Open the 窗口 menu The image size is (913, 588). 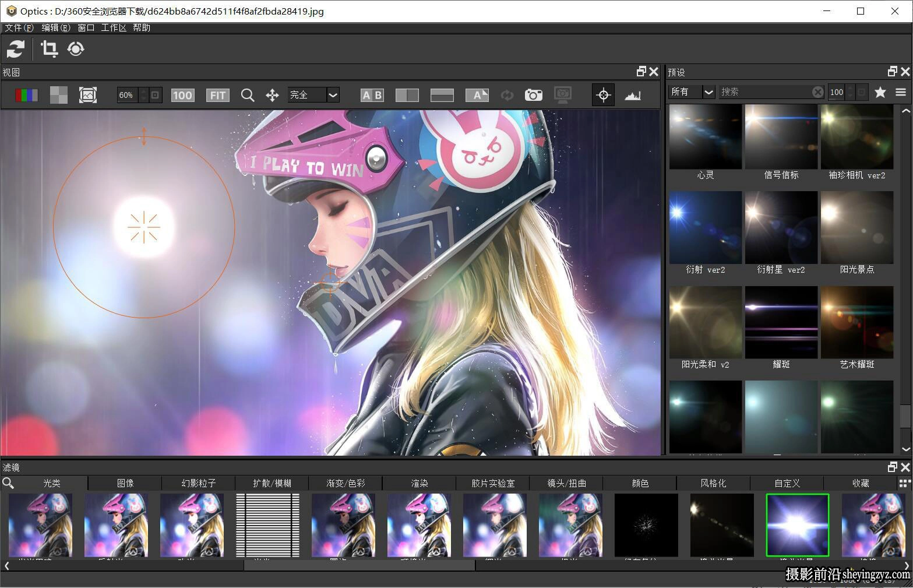click(x=86, y=27)
